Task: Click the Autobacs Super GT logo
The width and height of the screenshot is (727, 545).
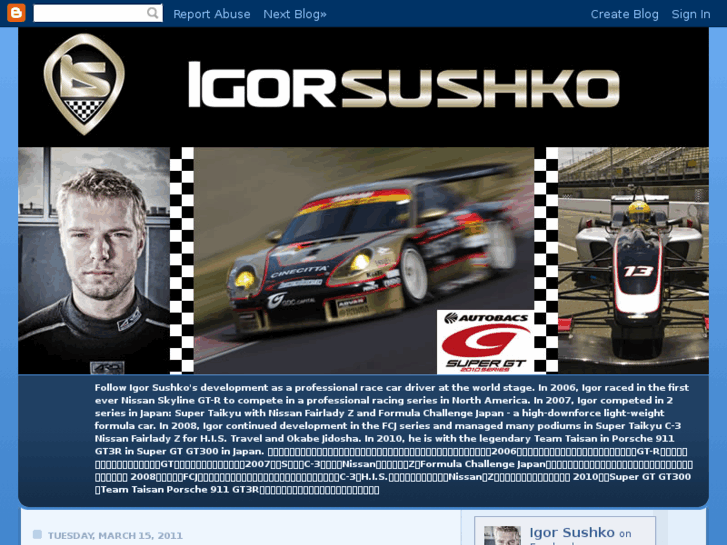Action: click(485, 342)
